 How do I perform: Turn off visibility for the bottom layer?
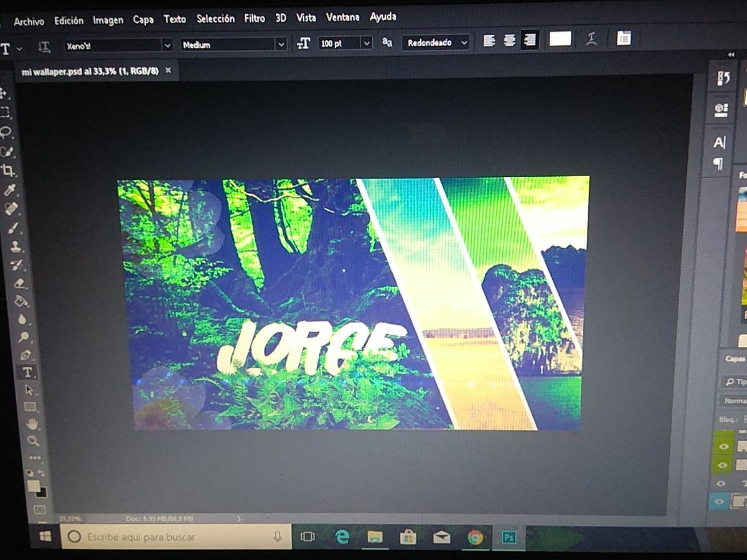721,500
